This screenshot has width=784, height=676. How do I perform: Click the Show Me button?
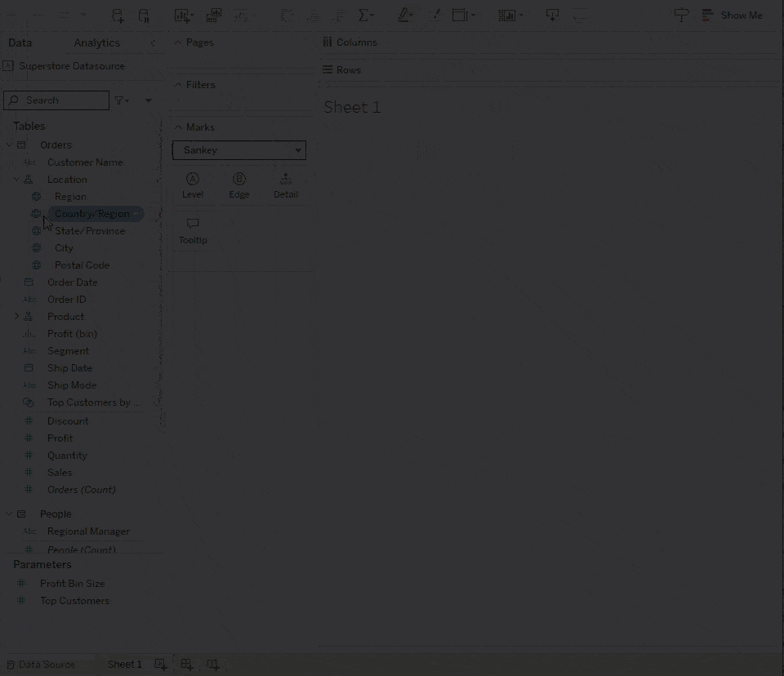[733, 15]
